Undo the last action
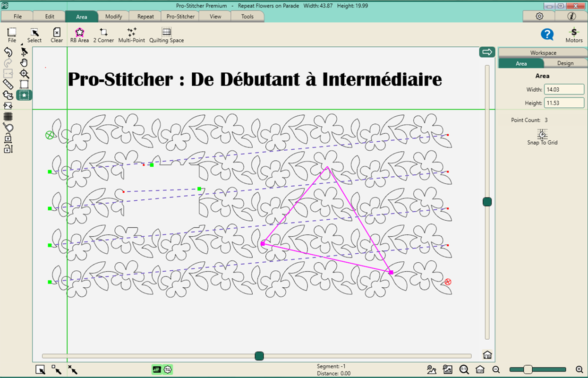588x378 pixels. coord(8,52)
